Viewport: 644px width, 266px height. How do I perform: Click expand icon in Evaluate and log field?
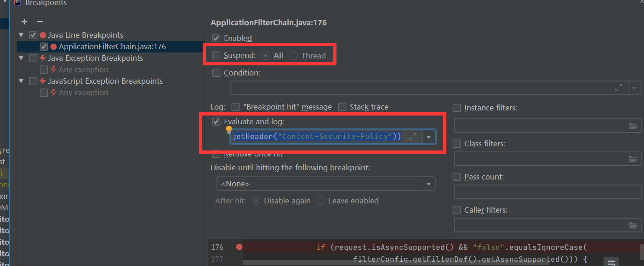point(413,136)
